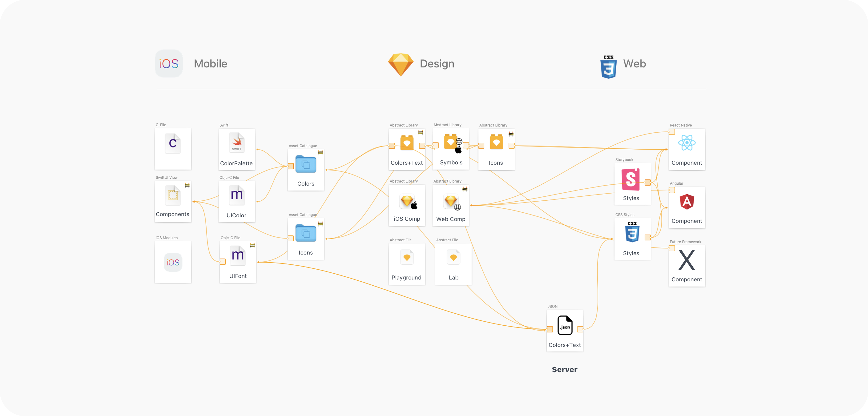The width and height of the screenshot is (868, 416).
Task: Click the ColorPalette node label
Action: tap(236, 163)
